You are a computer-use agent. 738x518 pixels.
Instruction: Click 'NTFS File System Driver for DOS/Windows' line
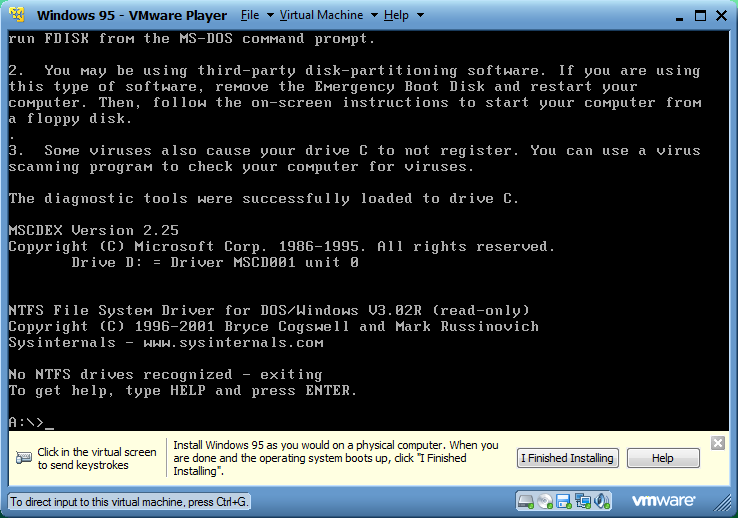pyautogui.click(x=269, y=311)
